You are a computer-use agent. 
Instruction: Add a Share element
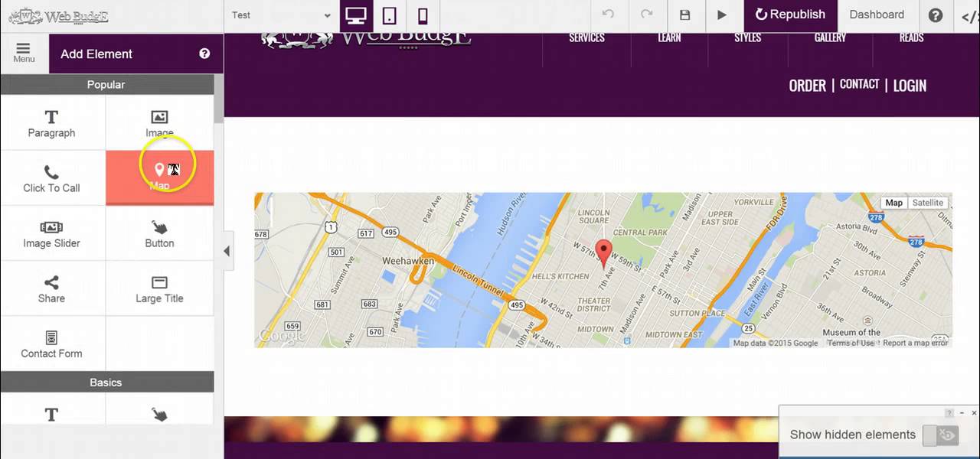click(x=52, y=288)
